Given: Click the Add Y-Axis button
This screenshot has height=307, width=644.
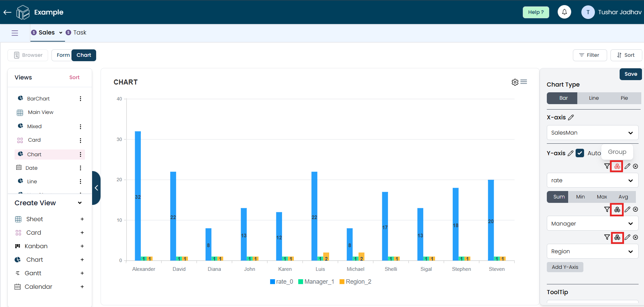Looking at the screenshot, I should tap(565, 267).
